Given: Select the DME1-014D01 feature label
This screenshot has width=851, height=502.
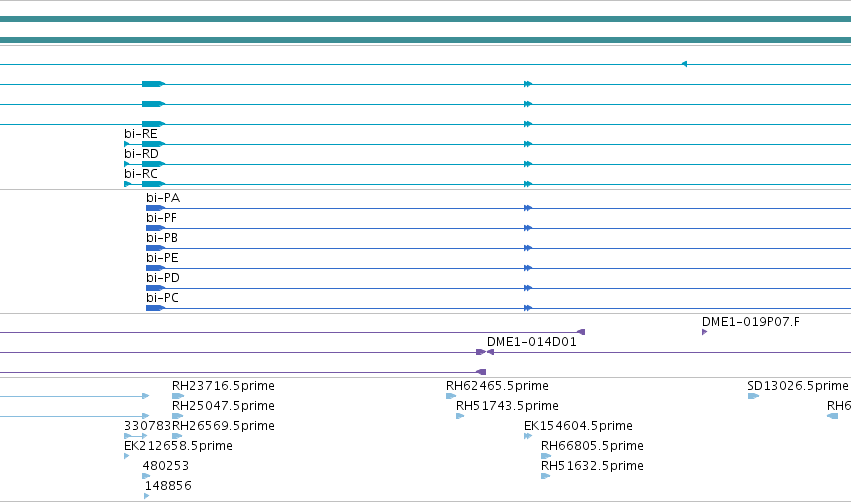Looking at the screenshot, I should pyautogui.click(x=531, y=342).
